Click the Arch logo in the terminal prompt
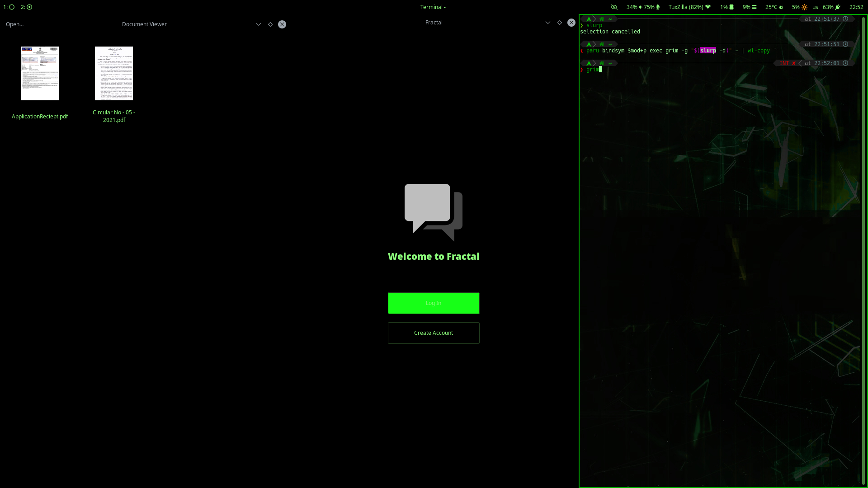This screenshot has height=488, width=868. 589,63
